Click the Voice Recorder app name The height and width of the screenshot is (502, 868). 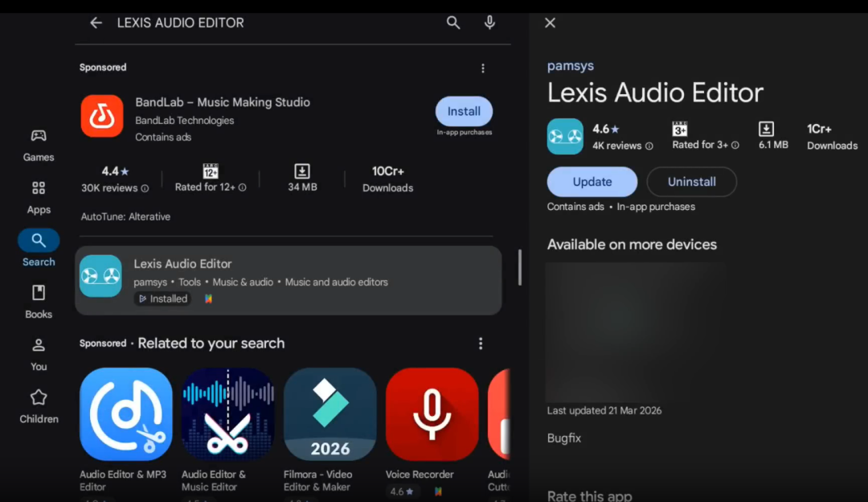click(420, 475)
